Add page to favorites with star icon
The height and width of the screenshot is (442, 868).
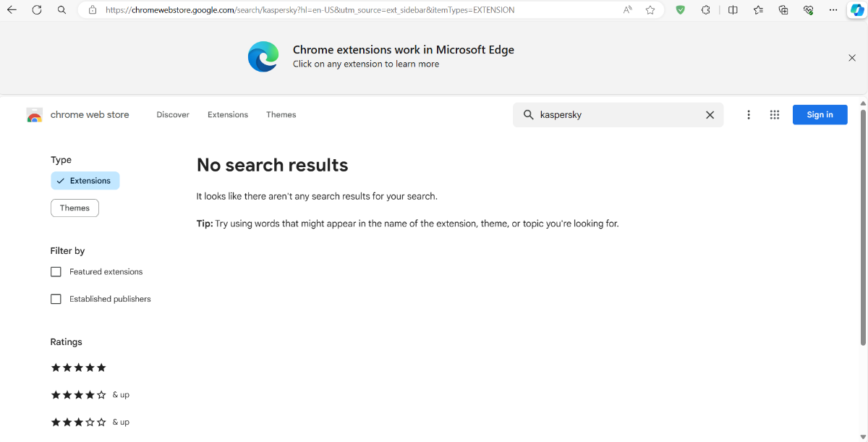coord(650,10)
